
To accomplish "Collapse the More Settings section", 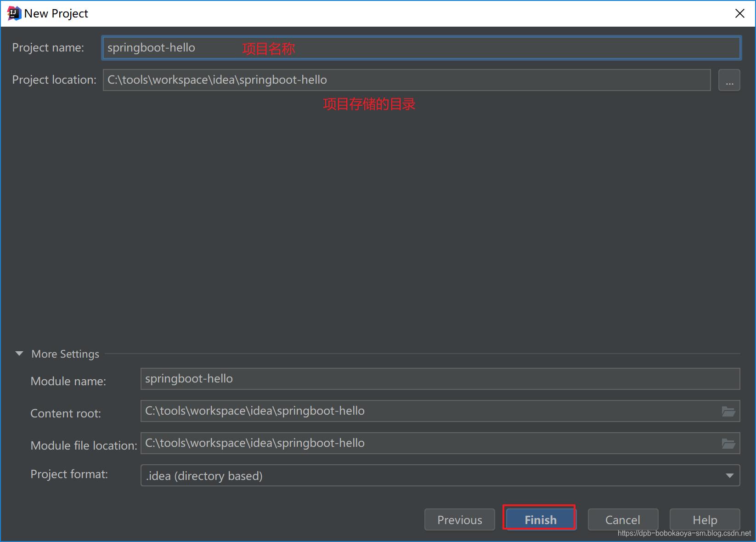I will [19, 354].
